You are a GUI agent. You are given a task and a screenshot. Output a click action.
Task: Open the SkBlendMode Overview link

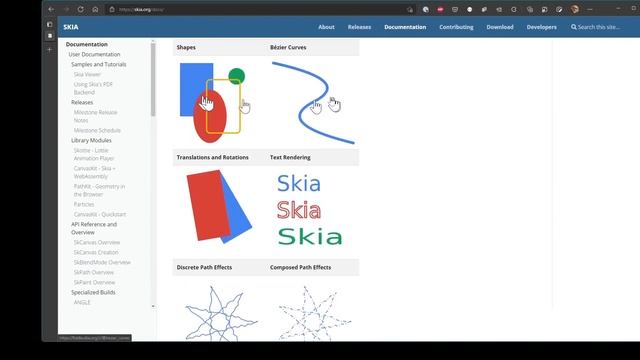[102, 262]
